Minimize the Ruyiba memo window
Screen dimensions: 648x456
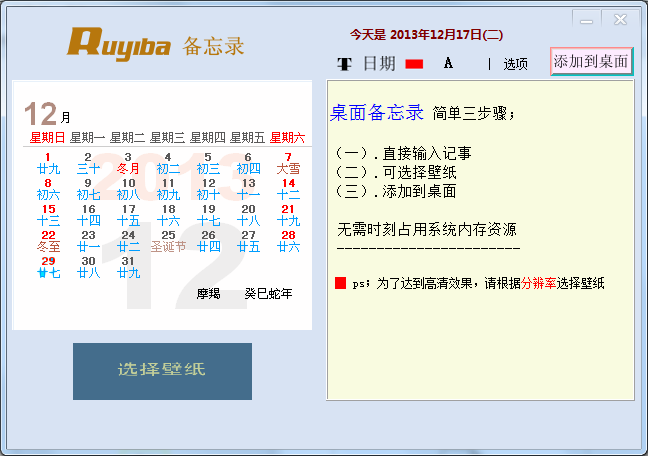click(586, 19)
